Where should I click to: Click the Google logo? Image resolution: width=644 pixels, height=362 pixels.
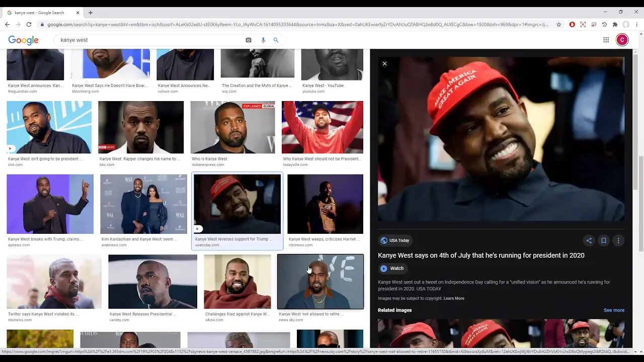point(23,40)
